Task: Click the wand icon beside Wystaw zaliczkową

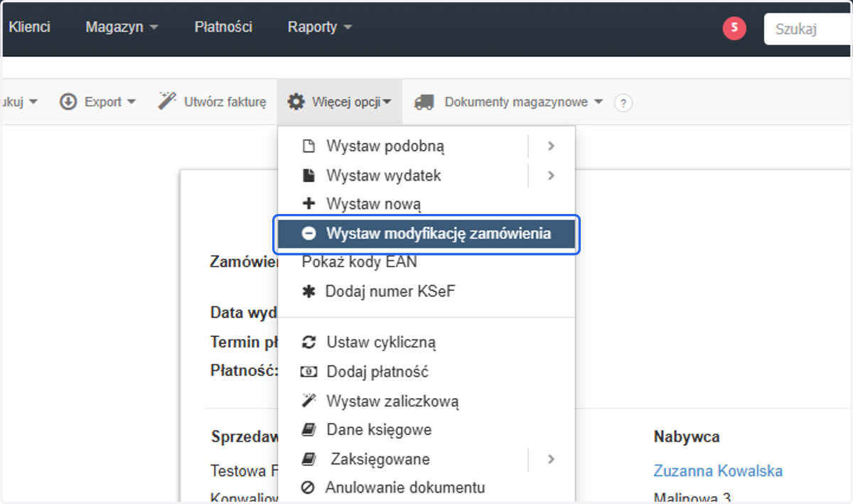Action: click(309, 401)
